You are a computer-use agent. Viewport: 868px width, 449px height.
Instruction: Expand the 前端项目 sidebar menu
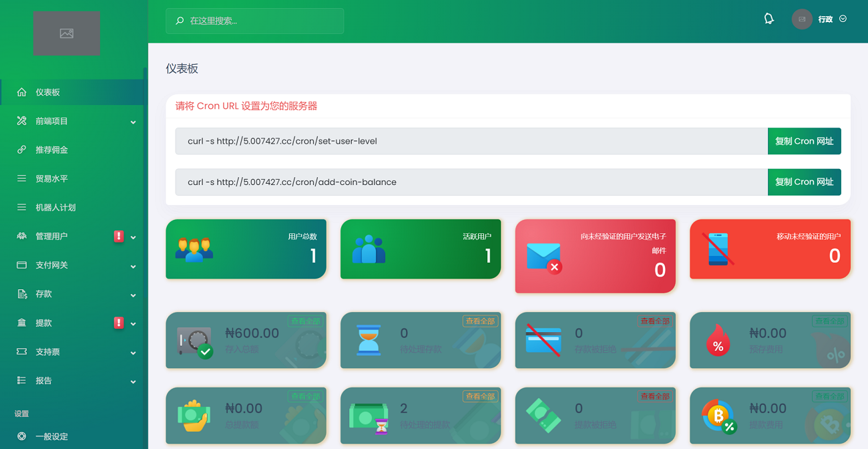tap(133, 122)
